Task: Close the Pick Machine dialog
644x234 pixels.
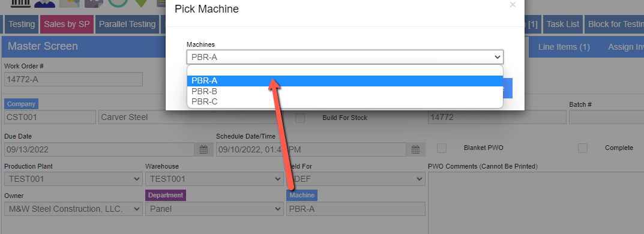Action: click(x=512, y=5)
